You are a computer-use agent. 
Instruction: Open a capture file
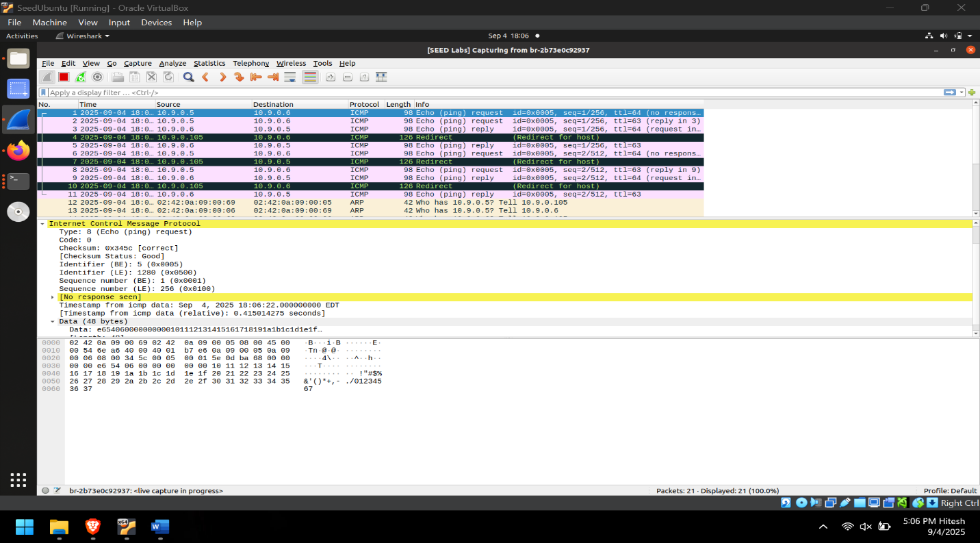tap(118, 77)
